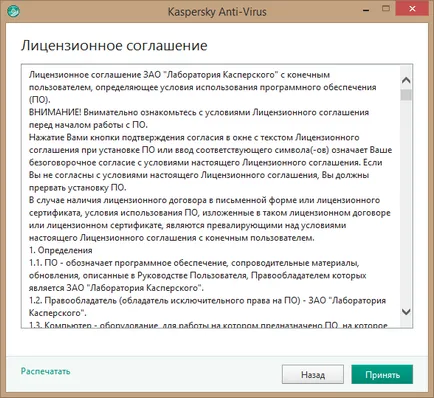
Task: Click the scrollbar down arrow
Action: 406,312
